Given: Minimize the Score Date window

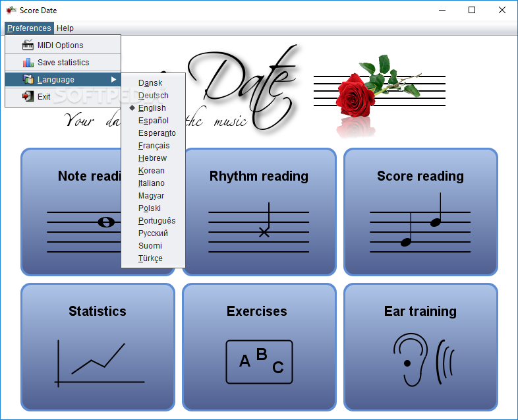Looking at the screenshot, I should (x=442, y=11).
